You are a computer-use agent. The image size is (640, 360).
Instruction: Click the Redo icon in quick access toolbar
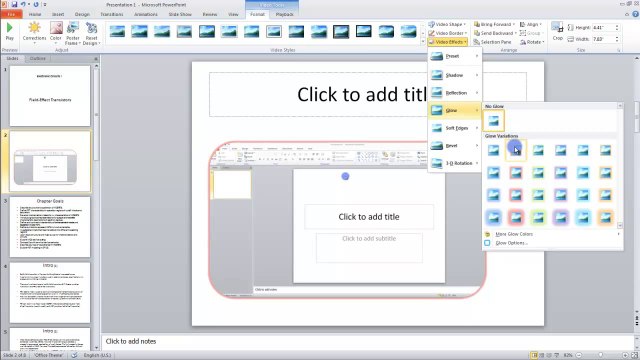click(x=36, y=4)
